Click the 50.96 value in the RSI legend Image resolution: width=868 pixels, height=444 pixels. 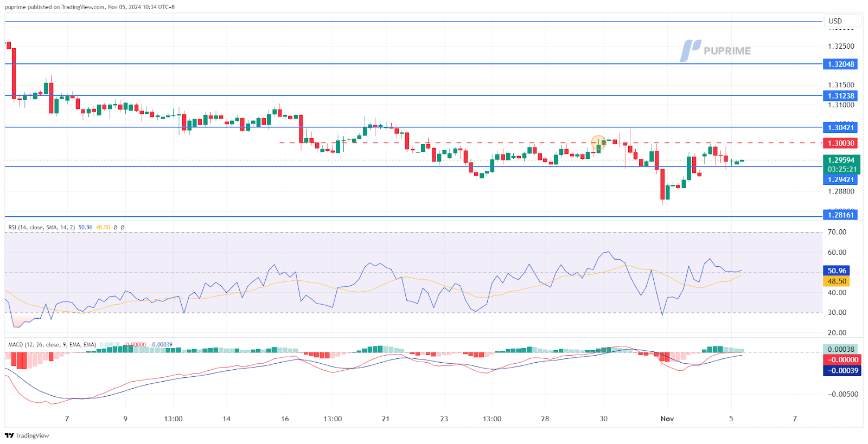[85, 228]
